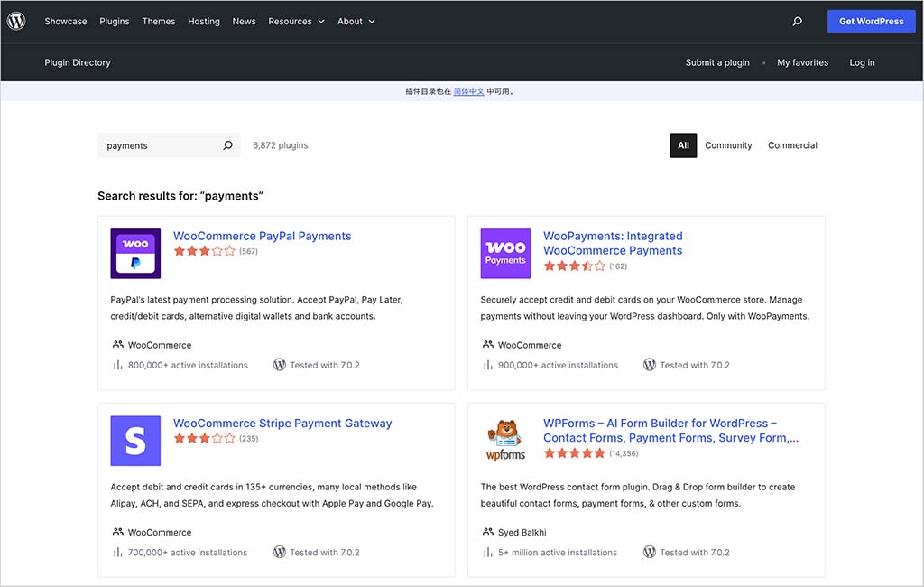Click star rating of WooCommerce PayPal Payments
This screenshot has height=587, width=924.
[205, 251]
